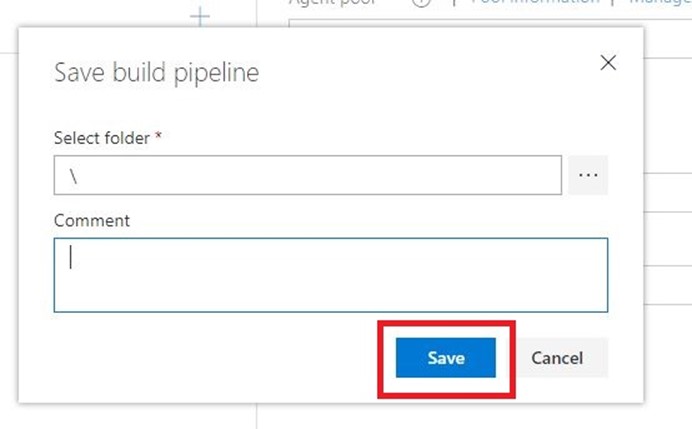Select the Save build pipeline title text
The height and width of the screenshot is (429, 692).
click(x=156, y=73)
